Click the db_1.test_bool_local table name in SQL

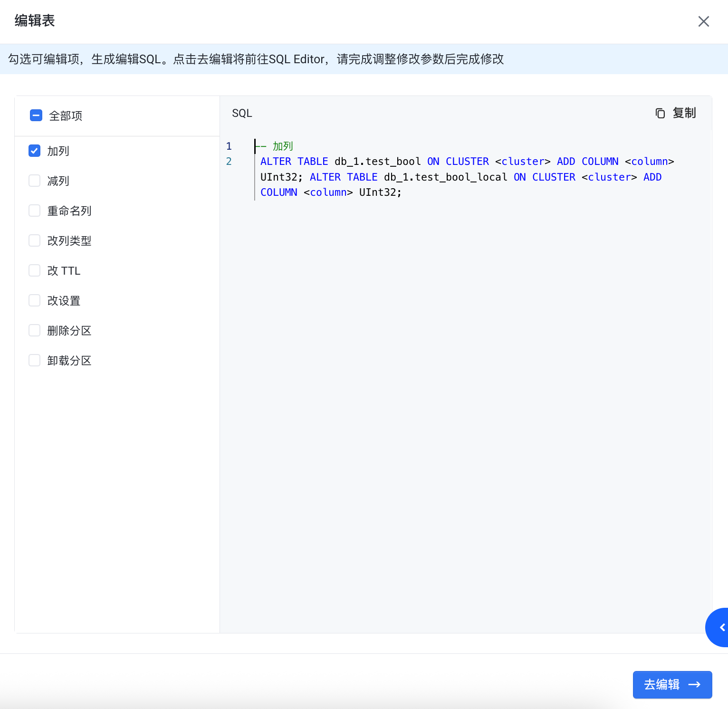pos(445,177)
